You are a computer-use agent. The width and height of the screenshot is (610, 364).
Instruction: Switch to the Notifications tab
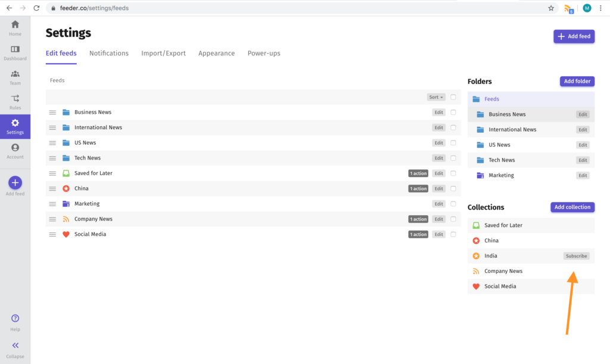tap(109, 53)
